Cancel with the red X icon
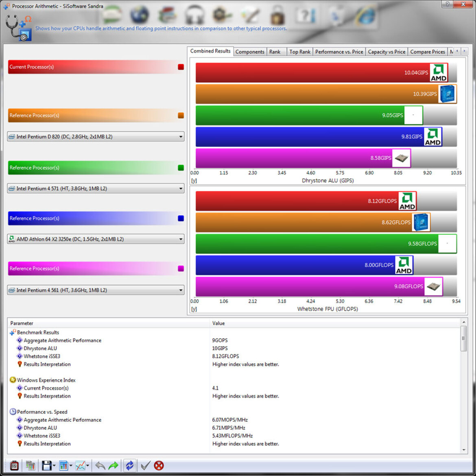This screenshot has height=476, width=476. (159, 465)
